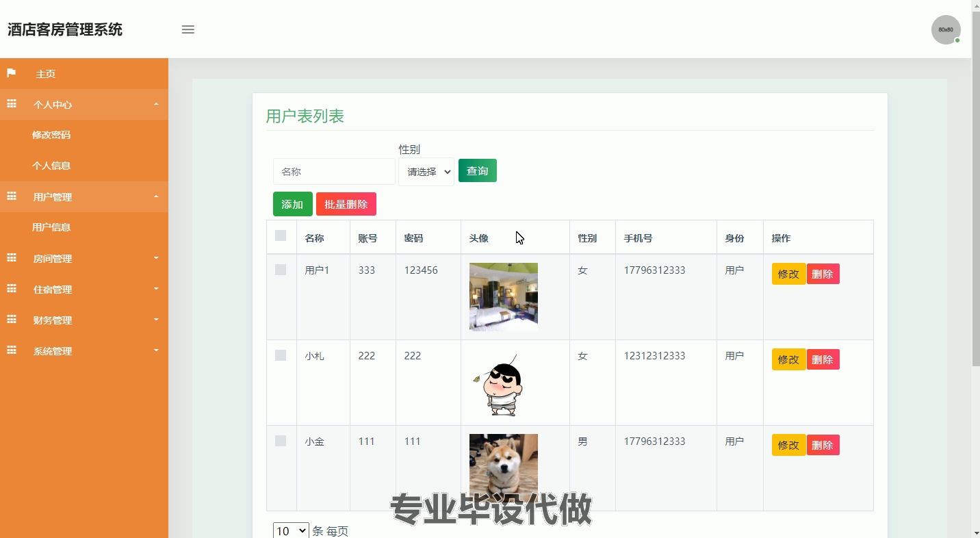The image size is (980, 538).
Task: Open the page size dropdown showing 10
Action: tap(291, 530)
